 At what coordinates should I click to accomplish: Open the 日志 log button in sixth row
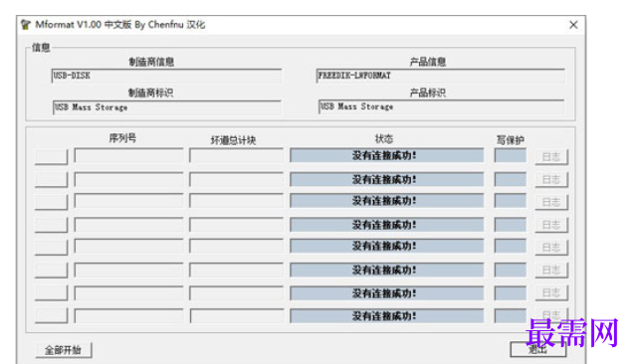coord(551,271)
